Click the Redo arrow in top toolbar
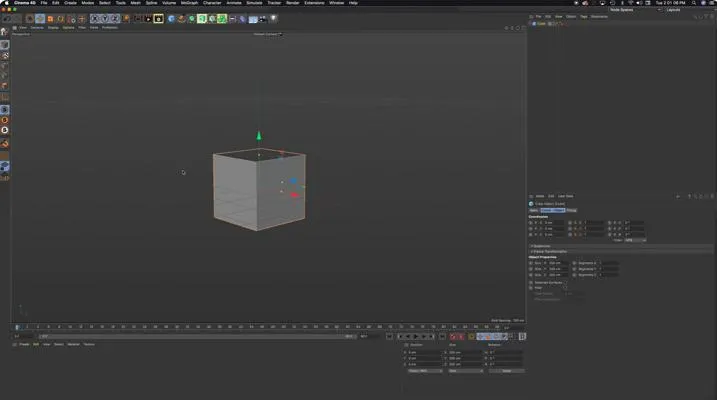 (x=17, y=19)
